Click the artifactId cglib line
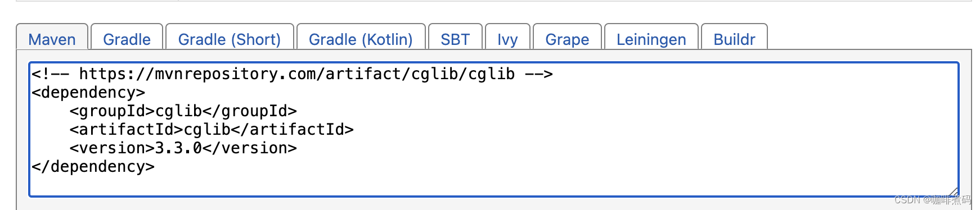Screen dimensions: 980x210 [x=212, y=129]
